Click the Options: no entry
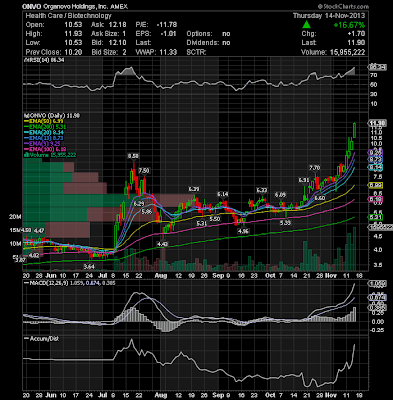This screenshot has height=400, width=393. (x=208, y=34)
